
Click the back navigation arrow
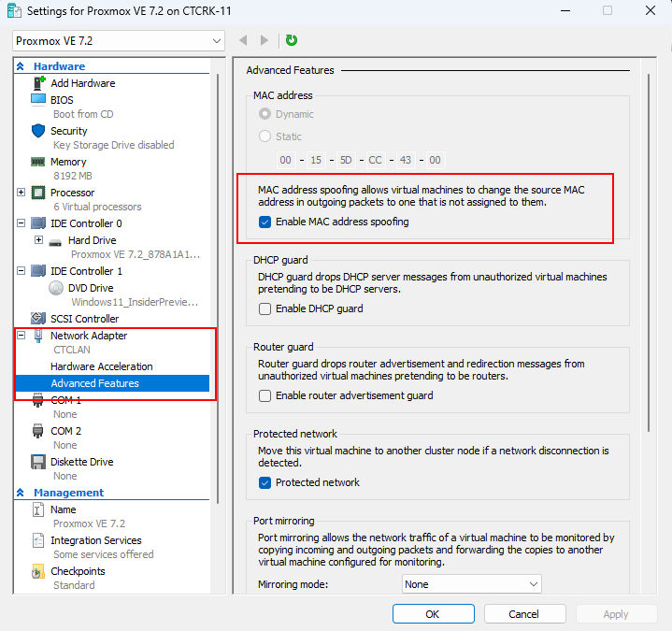243,40
